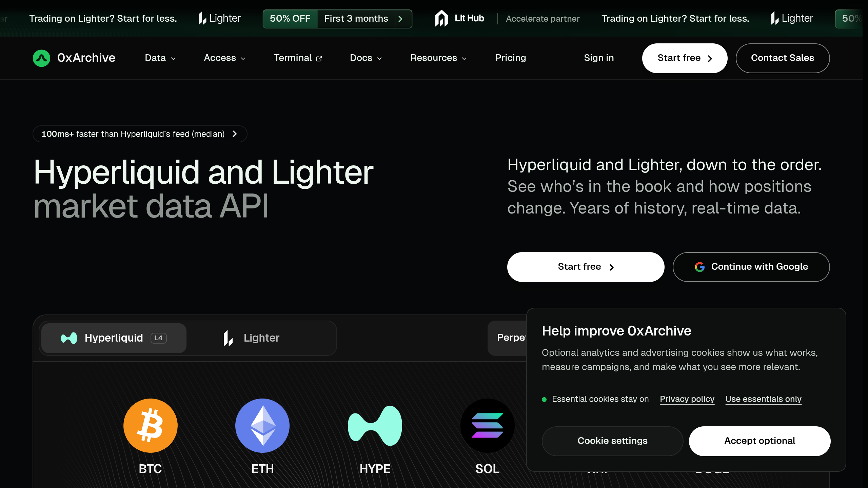Click the arrow icon in hero Start free button
The width and height of the screenshot is (868, 488).
tap(612, 267)
